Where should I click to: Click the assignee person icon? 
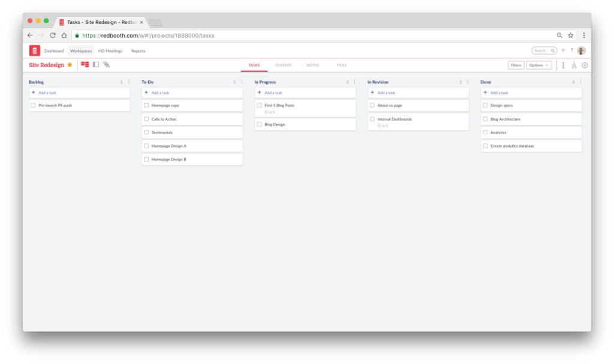574,65
